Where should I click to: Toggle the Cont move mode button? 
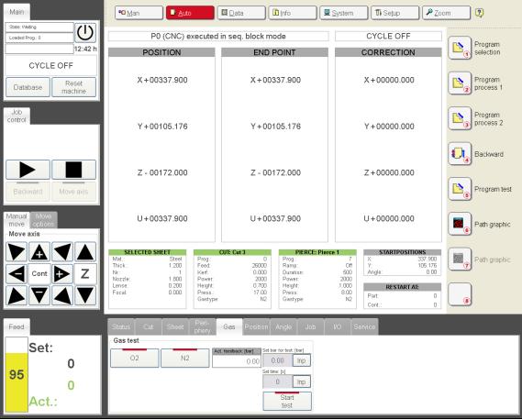point(39,273)
